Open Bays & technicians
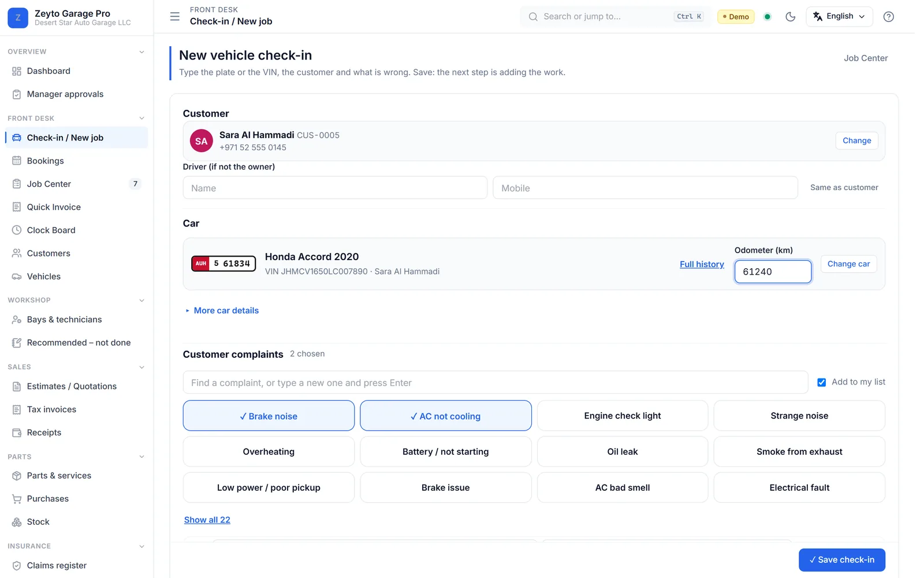 [76, 320]
